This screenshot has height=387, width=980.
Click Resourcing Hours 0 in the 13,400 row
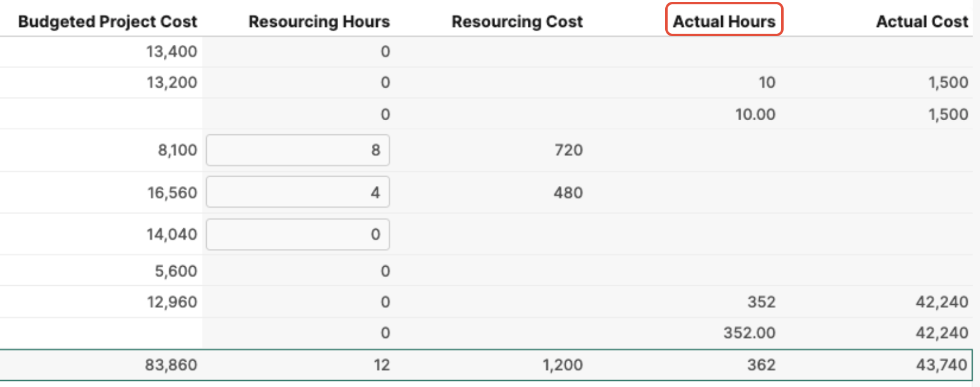[x=385, y=52]
